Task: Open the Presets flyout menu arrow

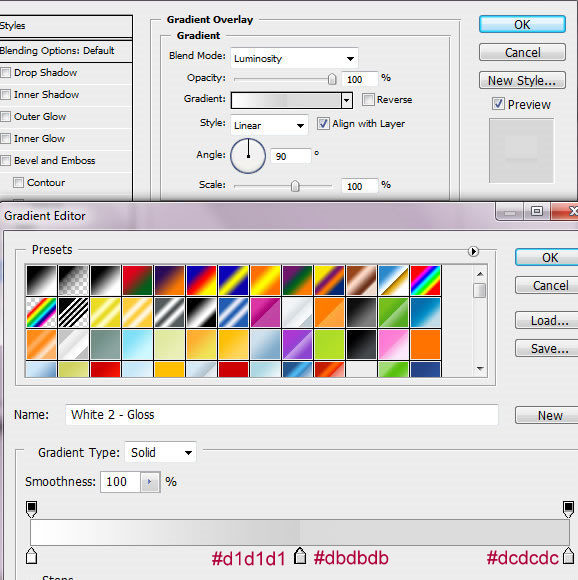Action: 473,252
